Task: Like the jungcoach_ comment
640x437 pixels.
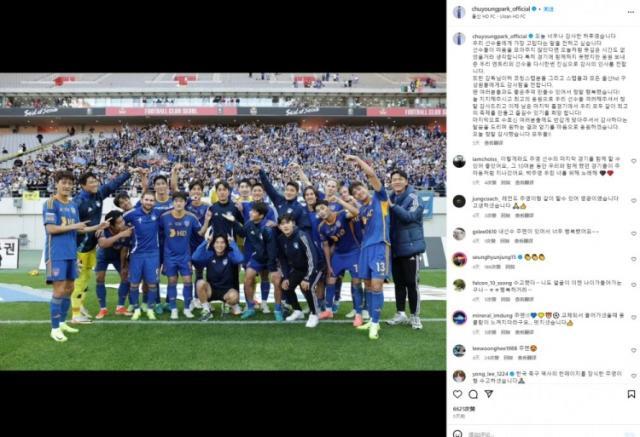Action: point(633,201)
